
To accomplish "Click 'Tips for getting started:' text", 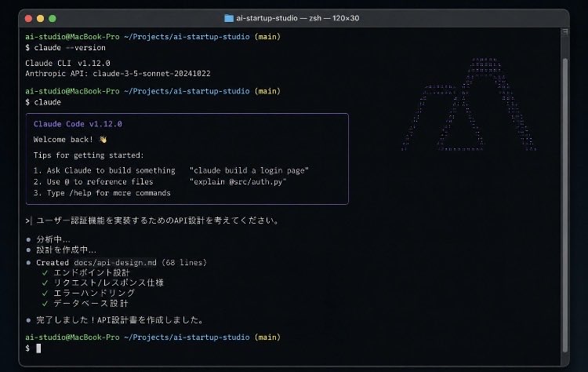I will [89, 155].
